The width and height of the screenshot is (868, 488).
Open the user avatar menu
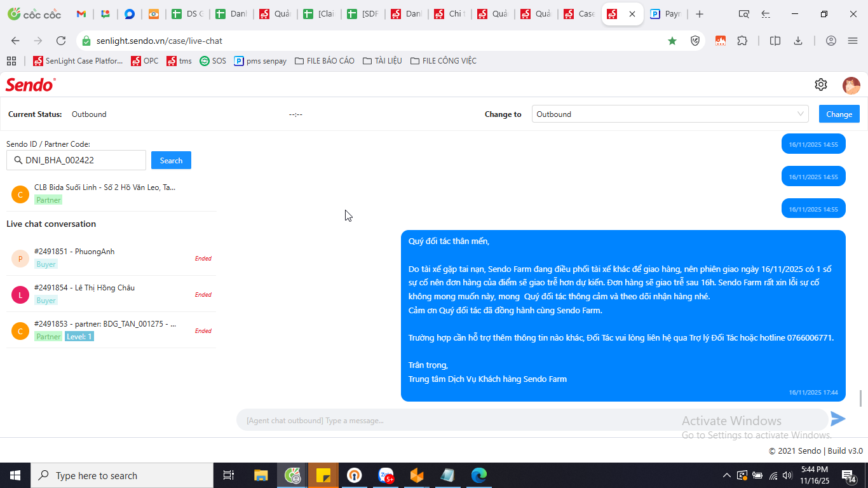click(x=851, y=85)
